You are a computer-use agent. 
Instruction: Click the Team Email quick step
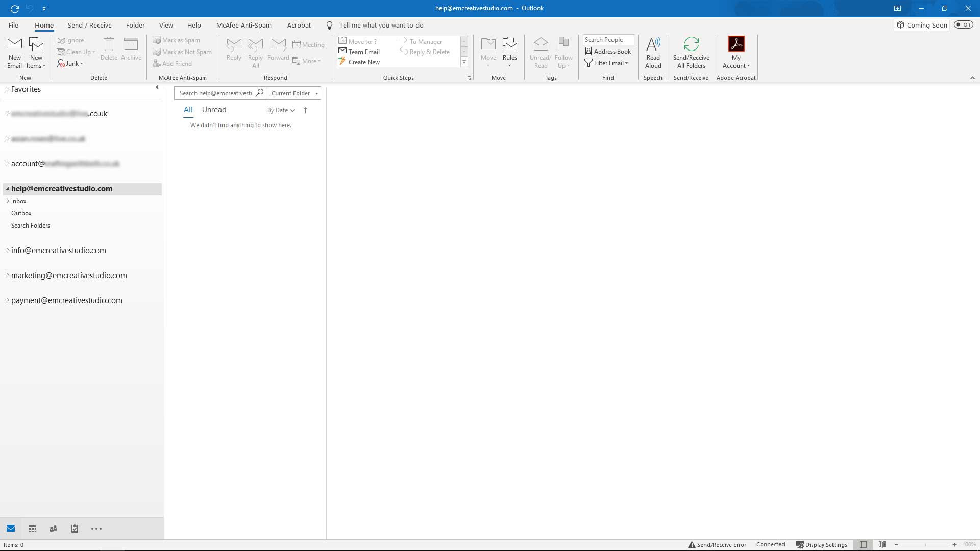(x=359, y=52)
